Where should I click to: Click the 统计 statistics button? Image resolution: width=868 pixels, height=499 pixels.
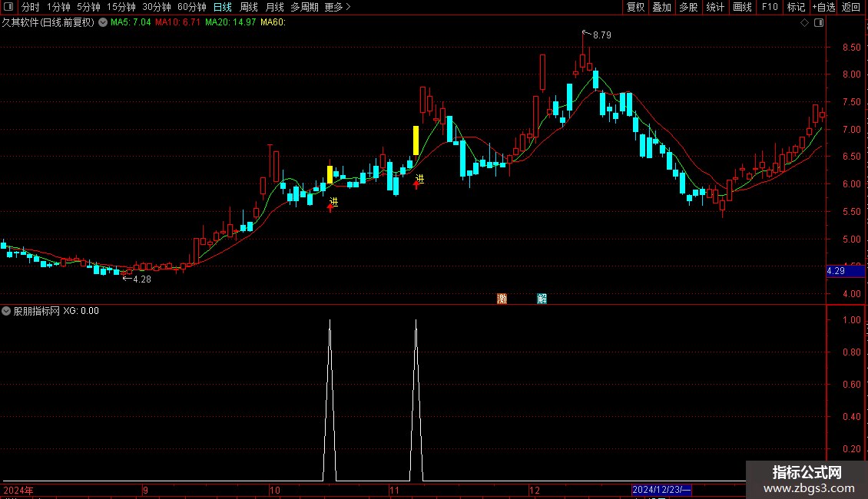tap(715, 7)
